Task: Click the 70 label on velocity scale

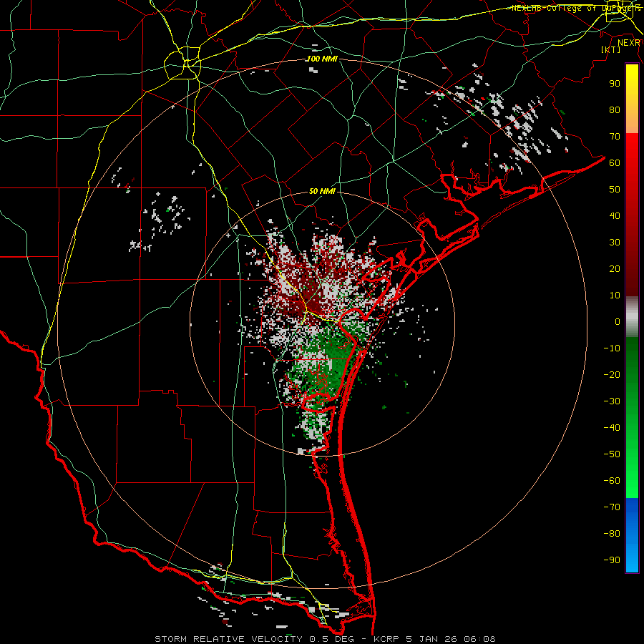Action: 615,137
